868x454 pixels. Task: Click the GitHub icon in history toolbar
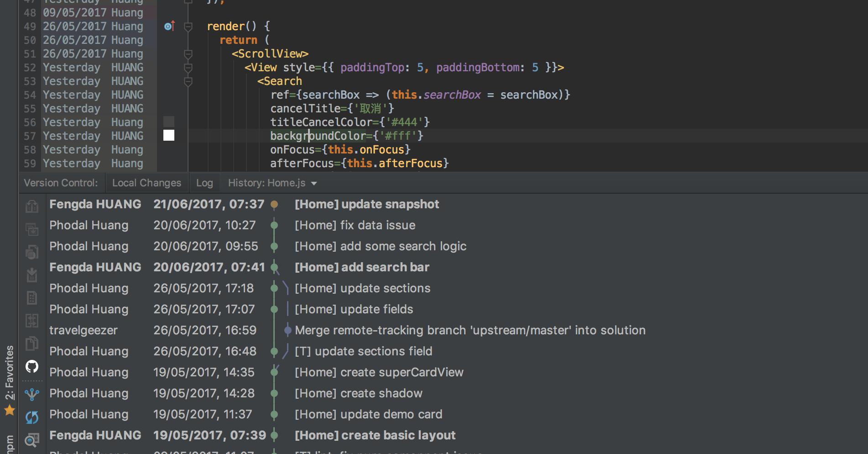tap(32, 366)
